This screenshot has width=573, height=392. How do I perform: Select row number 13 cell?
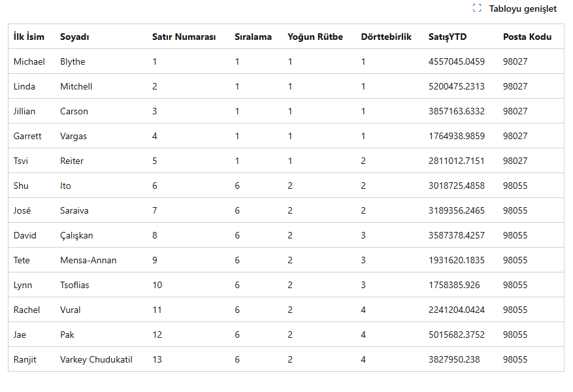157,359
